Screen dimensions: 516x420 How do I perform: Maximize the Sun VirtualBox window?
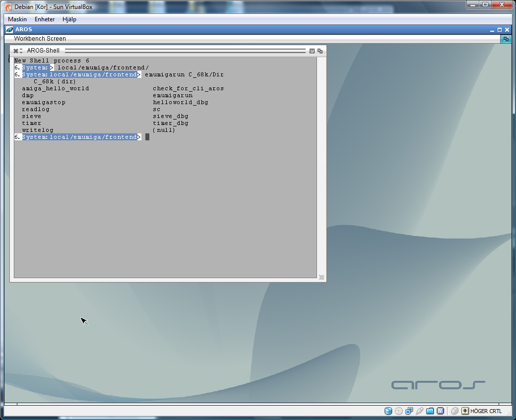tap(485, 4)
